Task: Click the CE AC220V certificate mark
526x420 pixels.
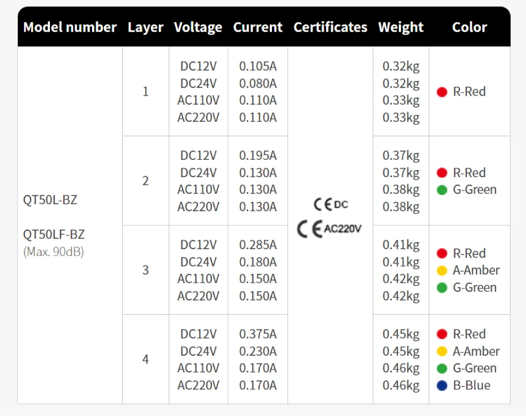Action: tap(329, 229)
